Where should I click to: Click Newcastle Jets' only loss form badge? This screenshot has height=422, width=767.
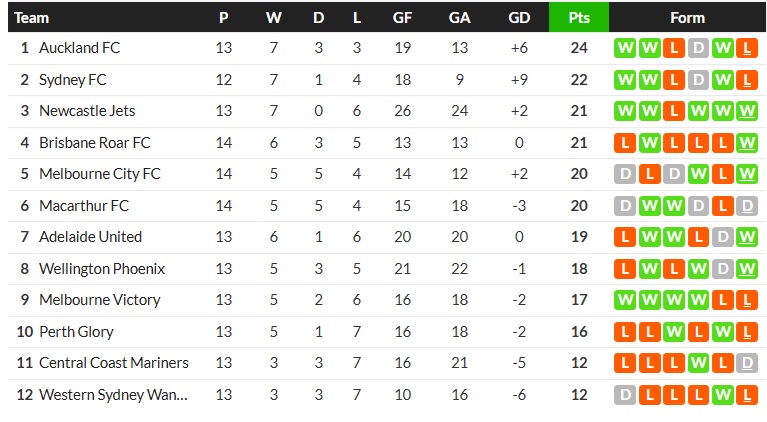[675, 111]
